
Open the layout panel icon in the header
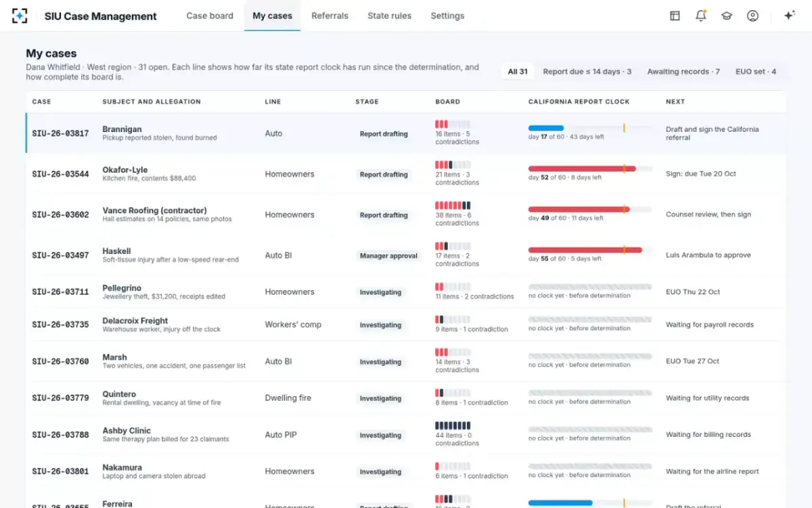[x=675, y=16]
